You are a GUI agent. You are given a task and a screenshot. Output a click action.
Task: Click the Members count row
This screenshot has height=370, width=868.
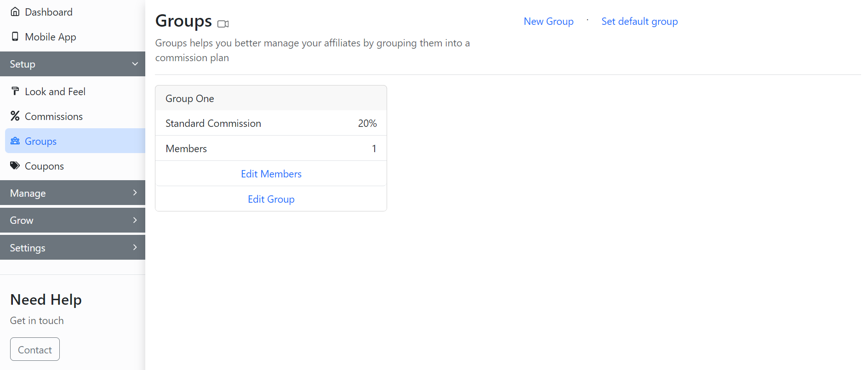point(271,148)
